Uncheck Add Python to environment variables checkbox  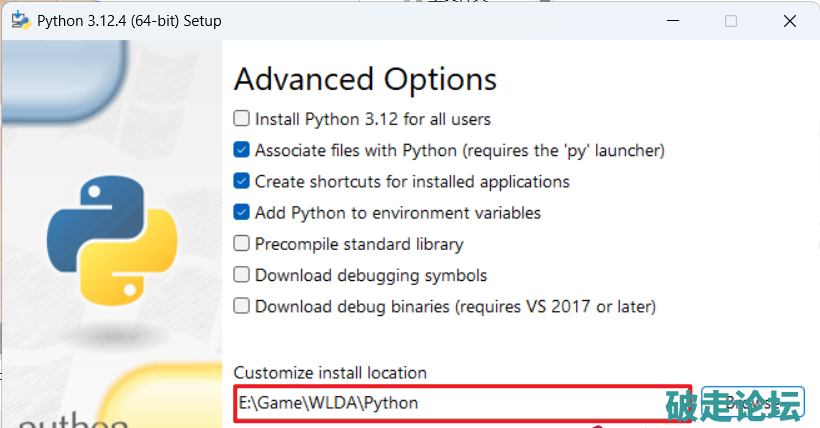tap(241, 212)
